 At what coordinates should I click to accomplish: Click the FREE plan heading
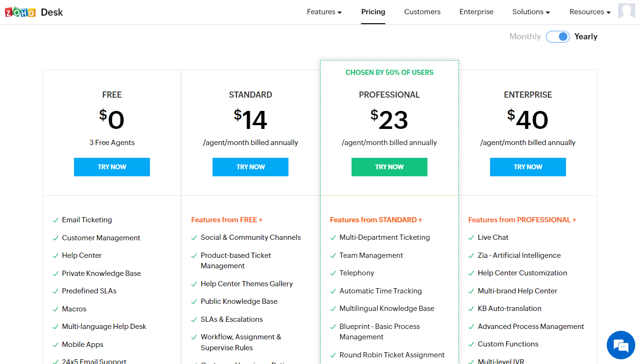112,95
